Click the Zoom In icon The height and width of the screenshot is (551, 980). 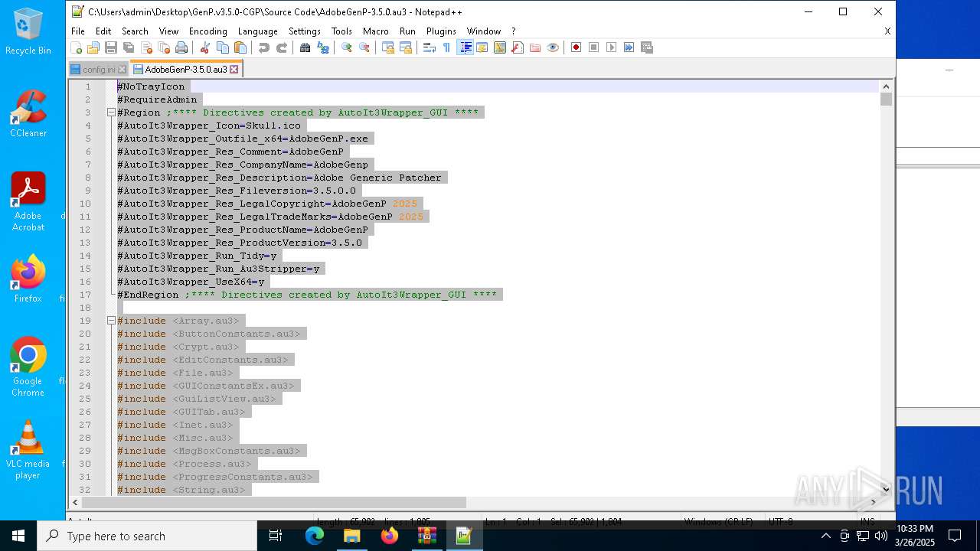347,47
